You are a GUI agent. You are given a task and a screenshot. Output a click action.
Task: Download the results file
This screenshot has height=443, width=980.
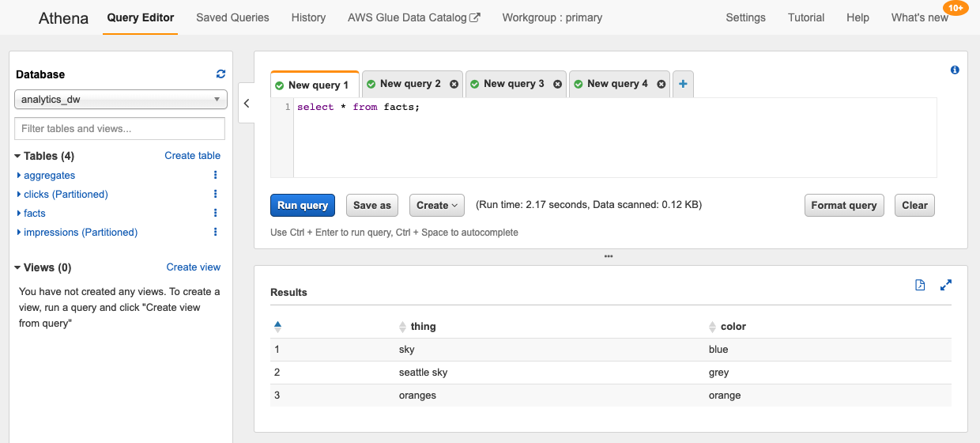(x=920, y=286)
